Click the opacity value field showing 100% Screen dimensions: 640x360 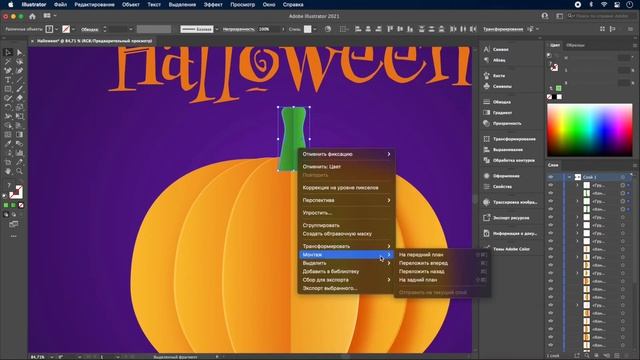(268, 29)
